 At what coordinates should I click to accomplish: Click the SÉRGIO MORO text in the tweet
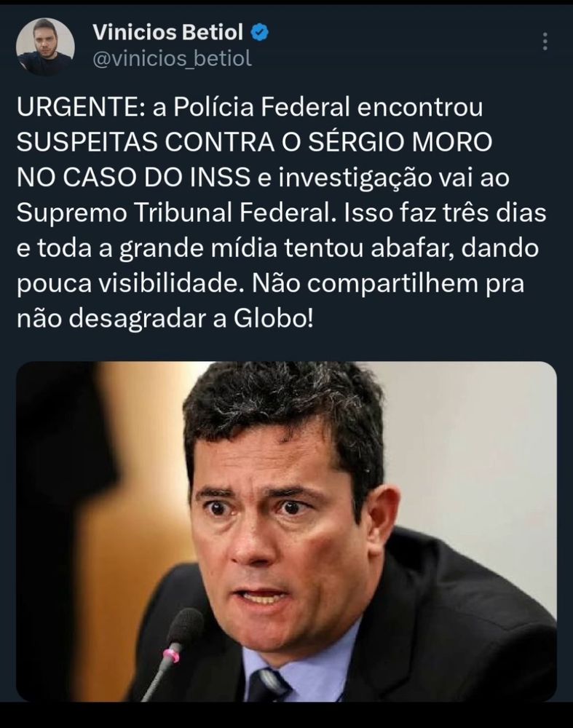click(x=400, y=142)
